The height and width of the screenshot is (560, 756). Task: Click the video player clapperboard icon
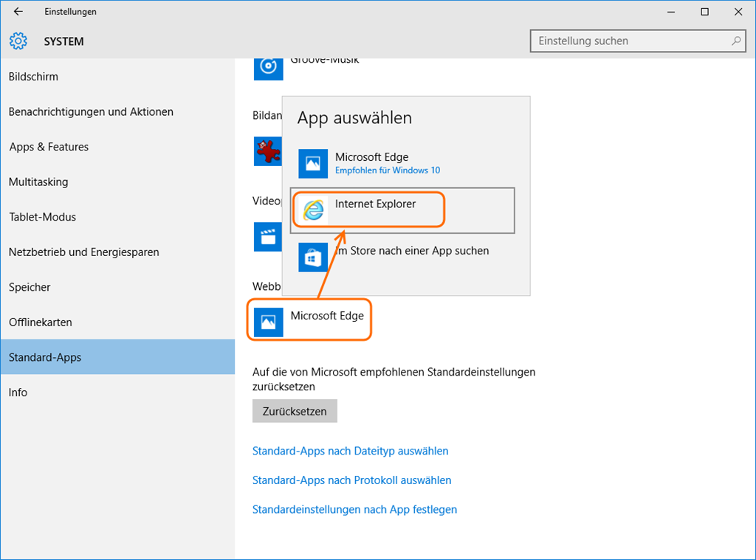[x=268, y=237]
